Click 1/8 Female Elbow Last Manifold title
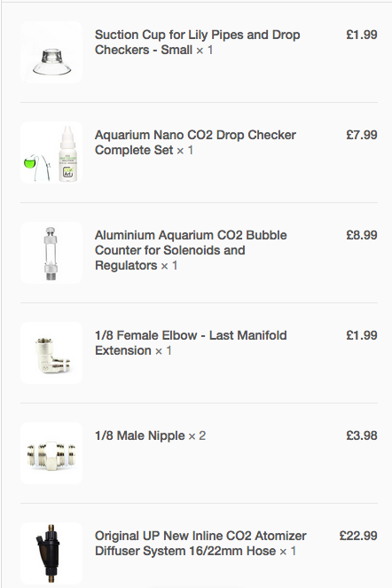 [191, 342]
